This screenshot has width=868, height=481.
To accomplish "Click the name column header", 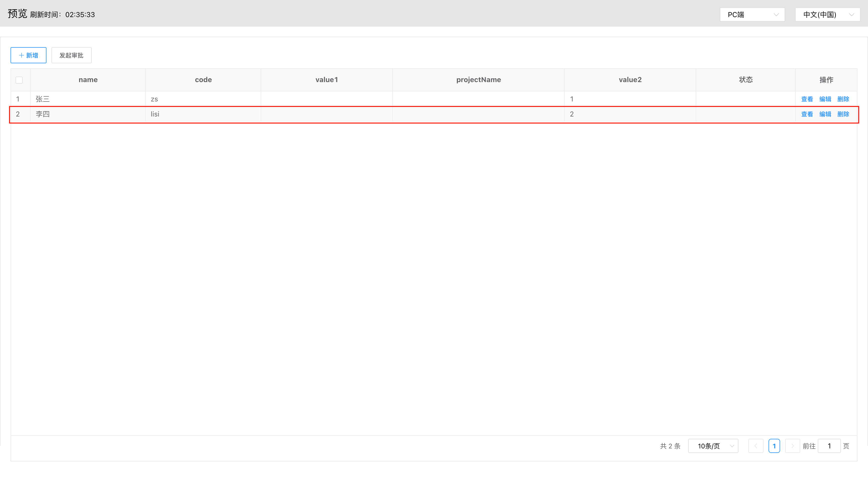I will (88, 80).
